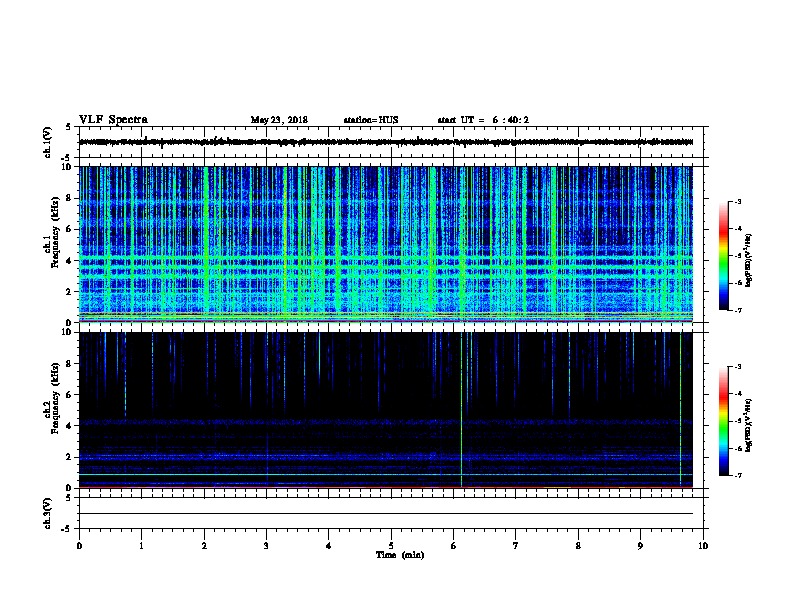
Task: Click the ch.2 color bar "log(PSD)" unit label
Action: click(749, 426)
